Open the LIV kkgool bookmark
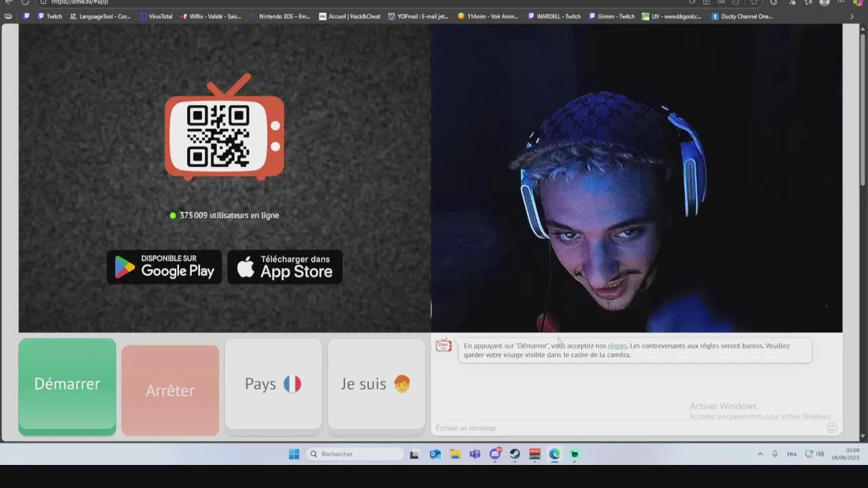868x488 pixels. coord(672,16)
